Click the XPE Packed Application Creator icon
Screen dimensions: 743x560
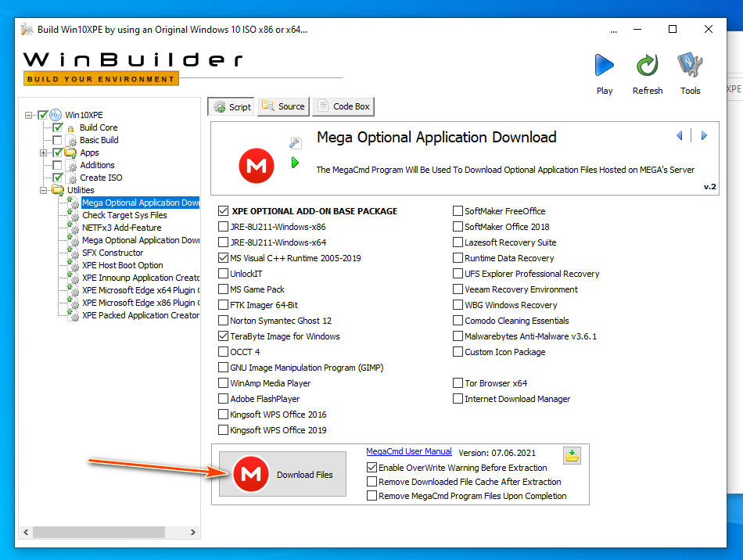73,315
